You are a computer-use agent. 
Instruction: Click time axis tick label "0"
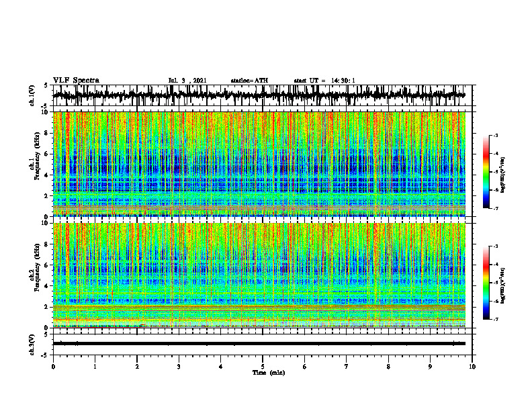point(53,367)
